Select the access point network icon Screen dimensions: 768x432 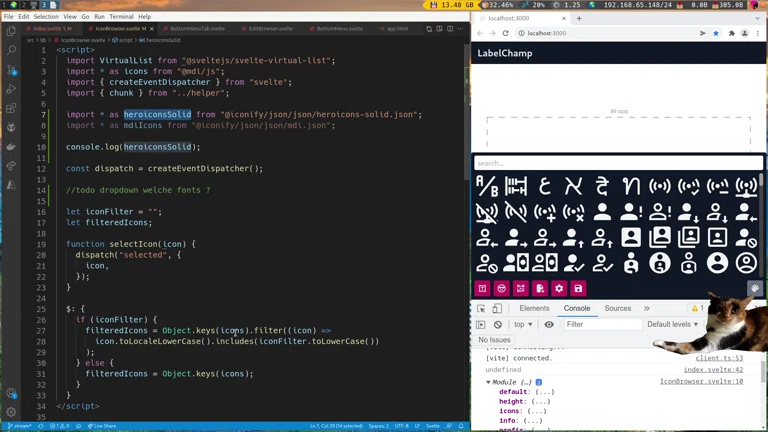(746, 187)
